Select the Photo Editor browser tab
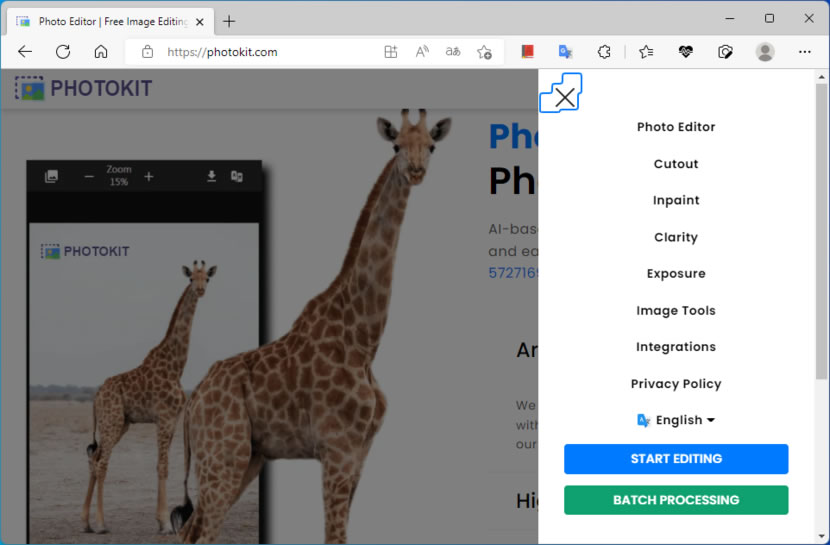Image resolution: width=830 pixels, height=545 pixels. (110, 22)
